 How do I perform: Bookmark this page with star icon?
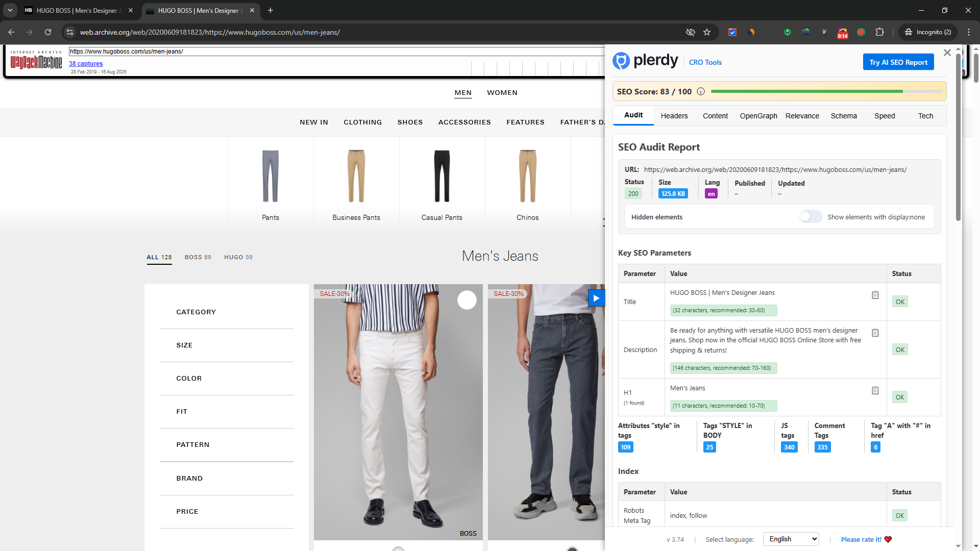707,32
